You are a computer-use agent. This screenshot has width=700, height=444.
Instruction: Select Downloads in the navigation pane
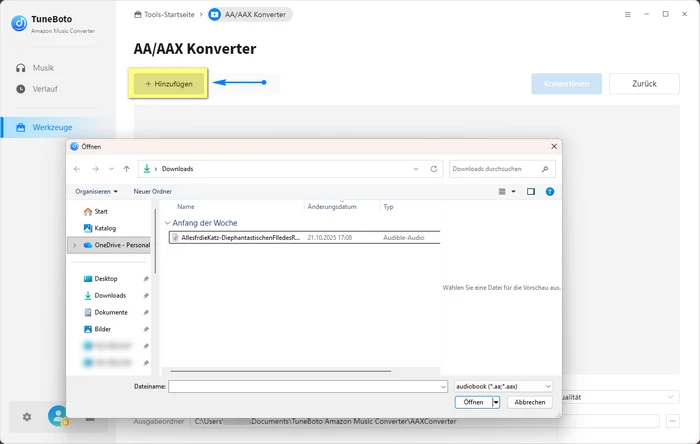click(110, 296)
